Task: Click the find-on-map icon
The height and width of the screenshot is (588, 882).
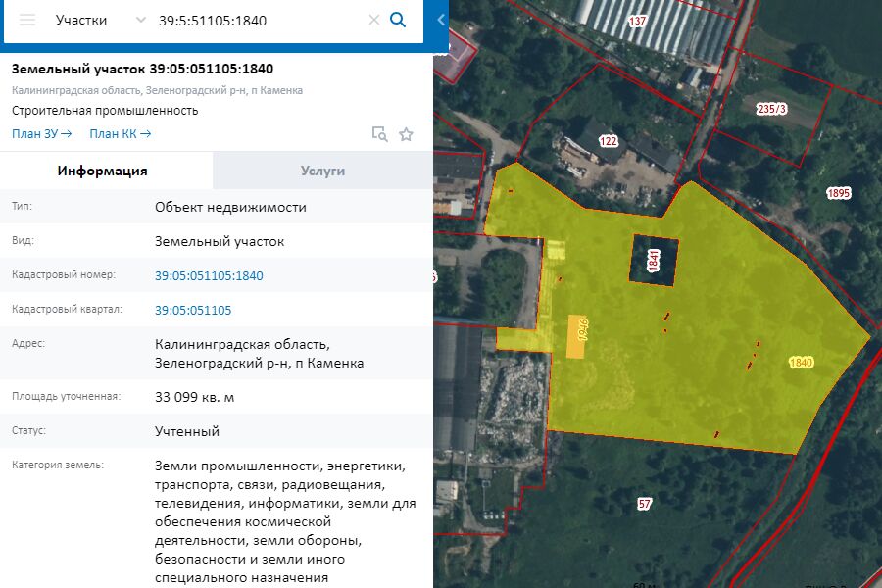Action: (x=379, y=134)
